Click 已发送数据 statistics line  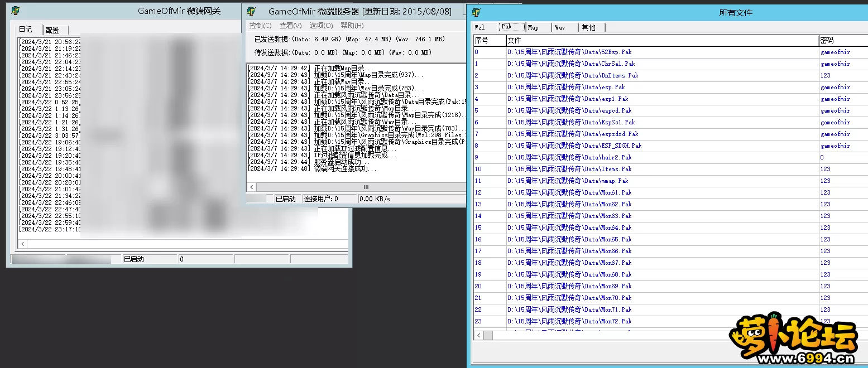pos(349,39)
